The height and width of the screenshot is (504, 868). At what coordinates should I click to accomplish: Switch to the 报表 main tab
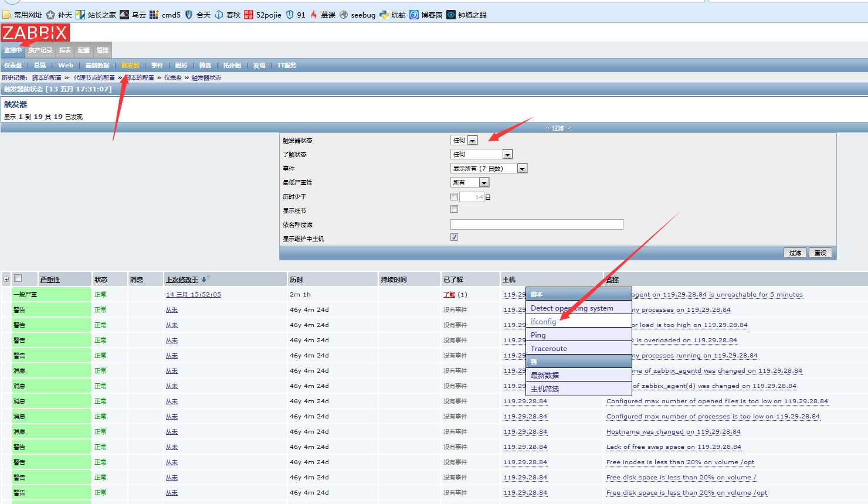65,50
